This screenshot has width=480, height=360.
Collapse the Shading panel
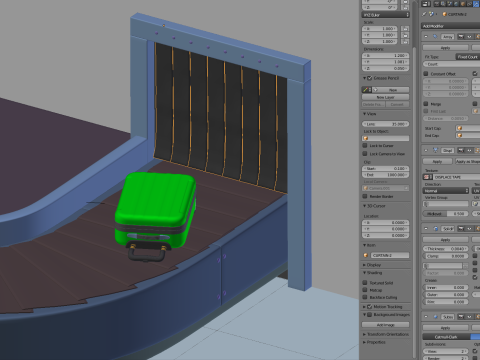(364, 273)
